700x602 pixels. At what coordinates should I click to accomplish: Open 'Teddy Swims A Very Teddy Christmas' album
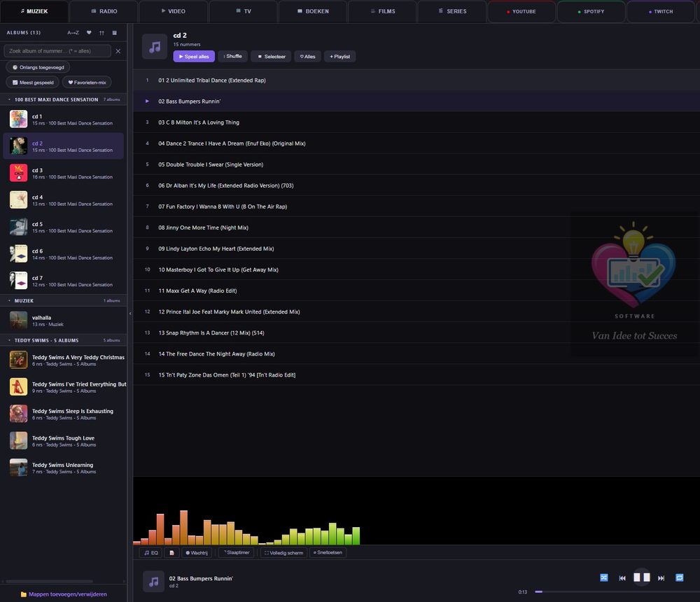(64, 360)
